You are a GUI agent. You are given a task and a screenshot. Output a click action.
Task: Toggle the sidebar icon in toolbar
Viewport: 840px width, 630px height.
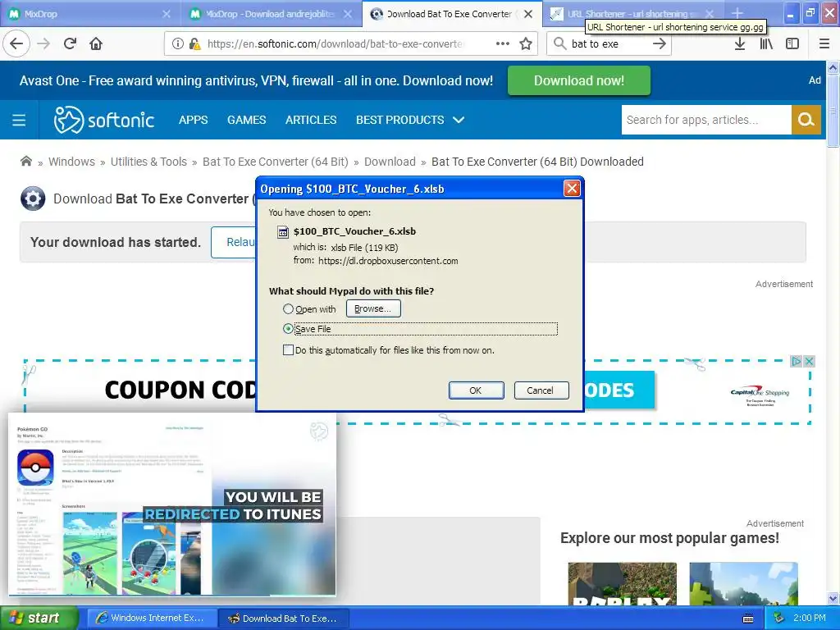tap(792, 43)
